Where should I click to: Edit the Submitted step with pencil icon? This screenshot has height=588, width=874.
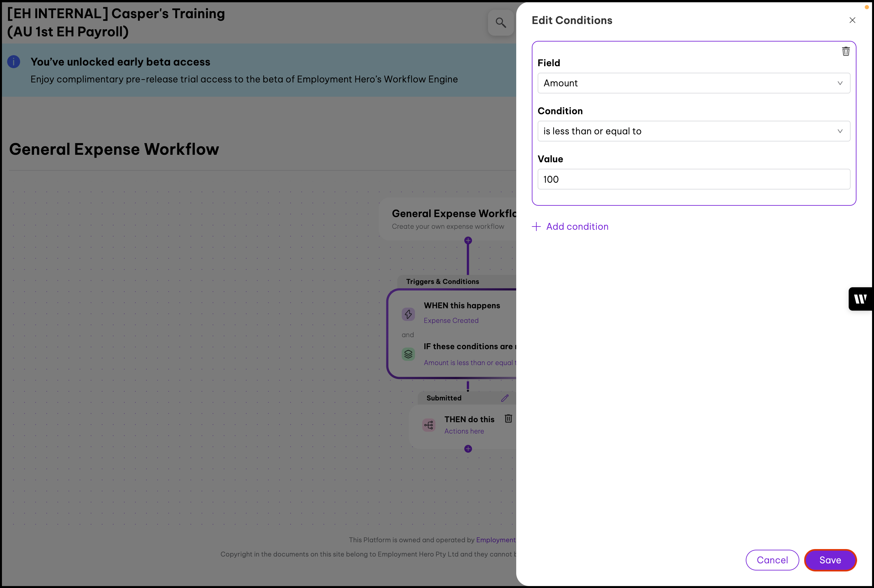[505, 398]
